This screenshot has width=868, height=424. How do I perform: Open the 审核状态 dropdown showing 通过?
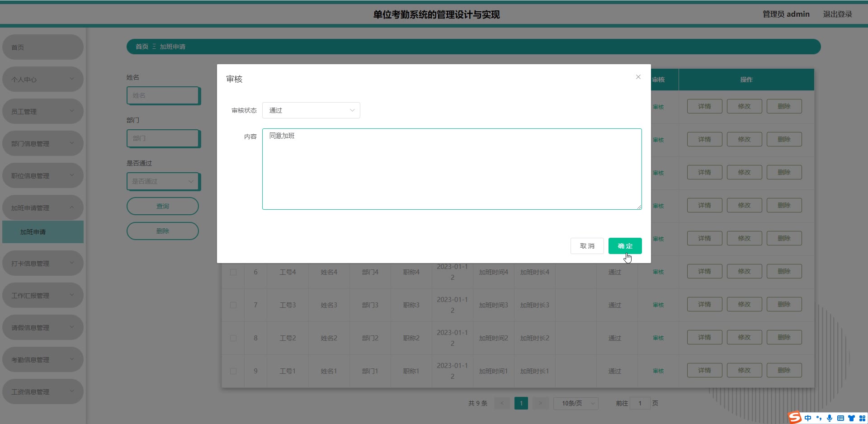(x=311, y=110)
